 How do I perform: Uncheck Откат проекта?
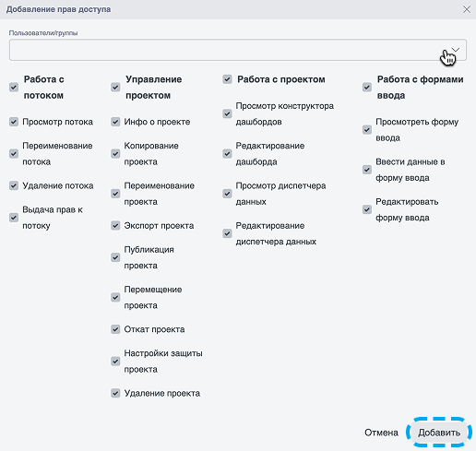115,329
